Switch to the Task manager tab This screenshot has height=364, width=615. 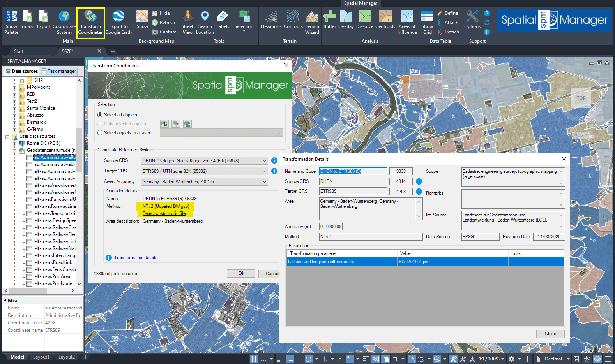tap(59, 71)
